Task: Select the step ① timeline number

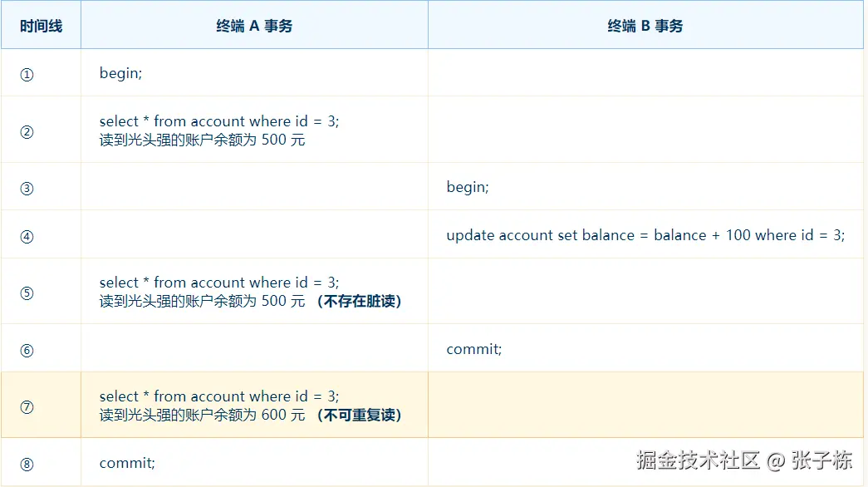Action: pyautogui.click(x=27, y=74)
